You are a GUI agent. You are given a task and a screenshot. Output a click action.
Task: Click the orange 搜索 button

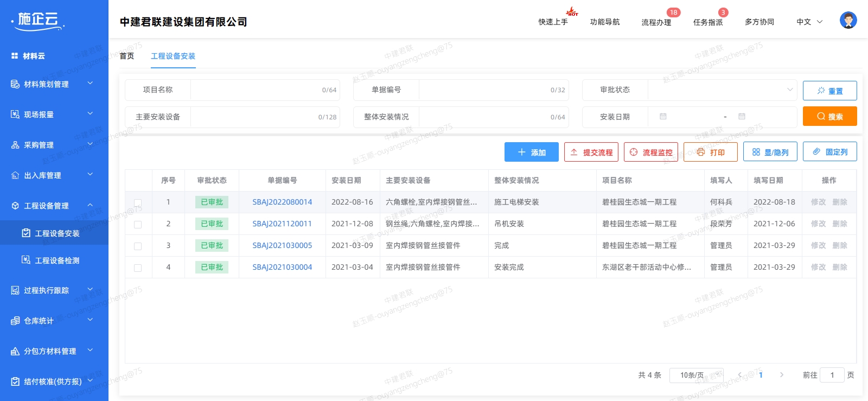click(x=829, y=116)
